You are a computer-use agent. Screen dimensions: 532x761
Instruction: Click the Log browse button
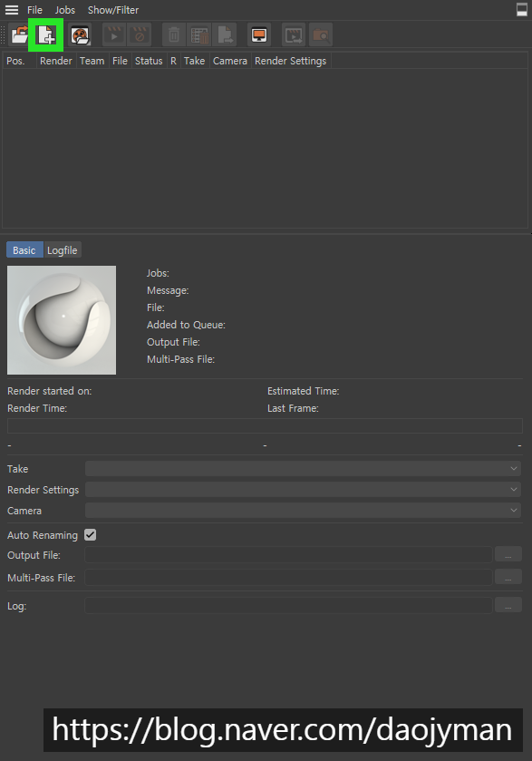click(508, 606)
